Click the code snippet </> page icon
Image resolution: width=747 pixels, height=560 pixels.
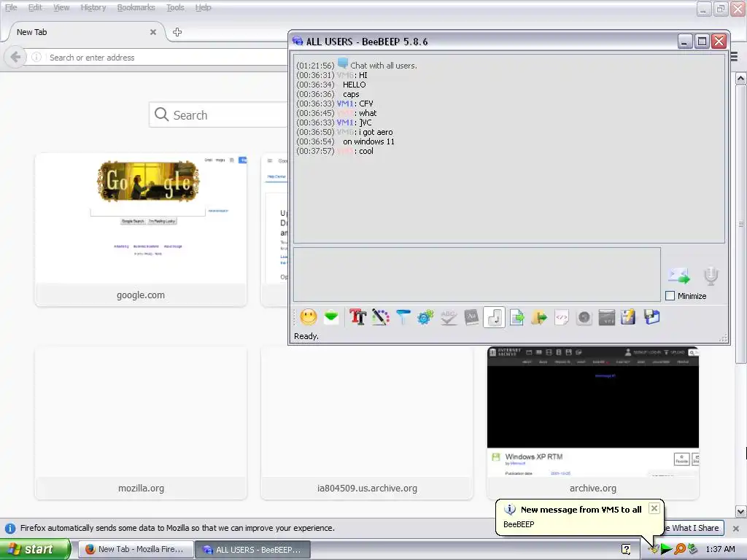tap(562, 317)
